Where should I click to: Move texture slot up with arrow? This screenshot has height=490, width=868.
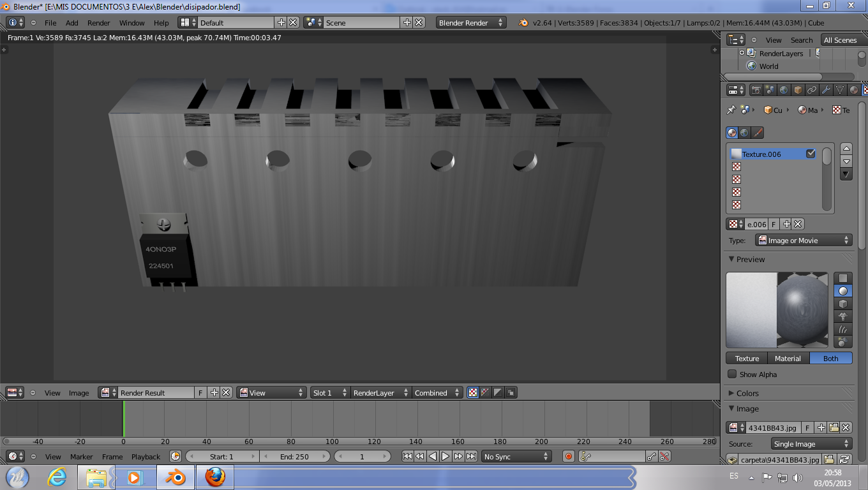(846, 149)
